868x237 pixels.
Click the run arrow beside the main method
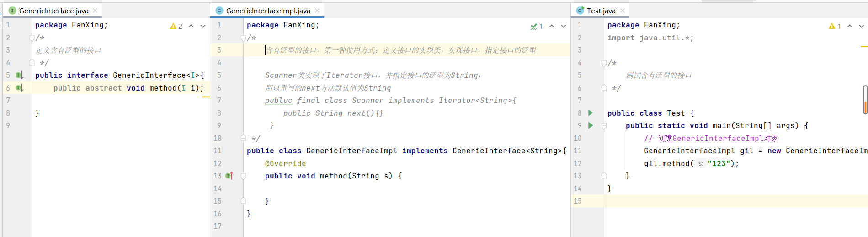pyautogui.click(x=591, y=125)
